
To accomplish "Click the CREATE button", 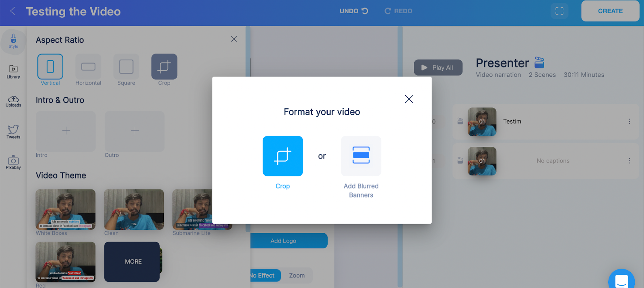I will point(610,11).
